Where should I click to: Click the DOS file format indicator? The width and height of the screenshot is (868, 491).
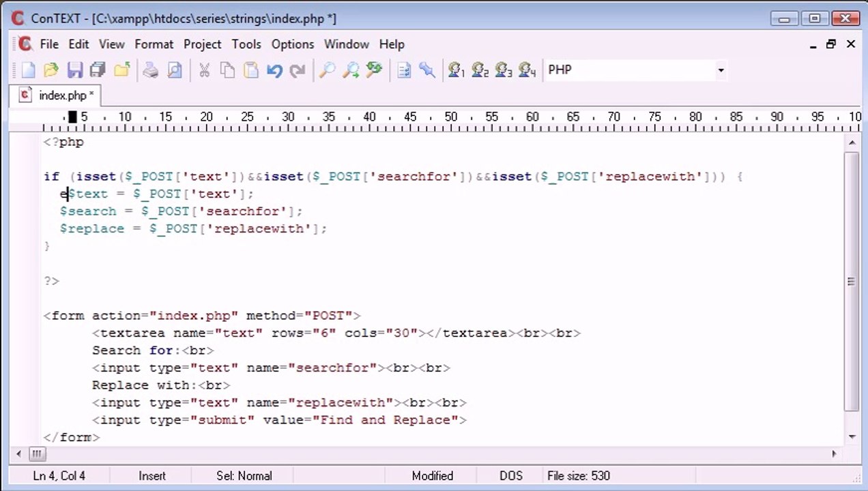click(511, 476)
